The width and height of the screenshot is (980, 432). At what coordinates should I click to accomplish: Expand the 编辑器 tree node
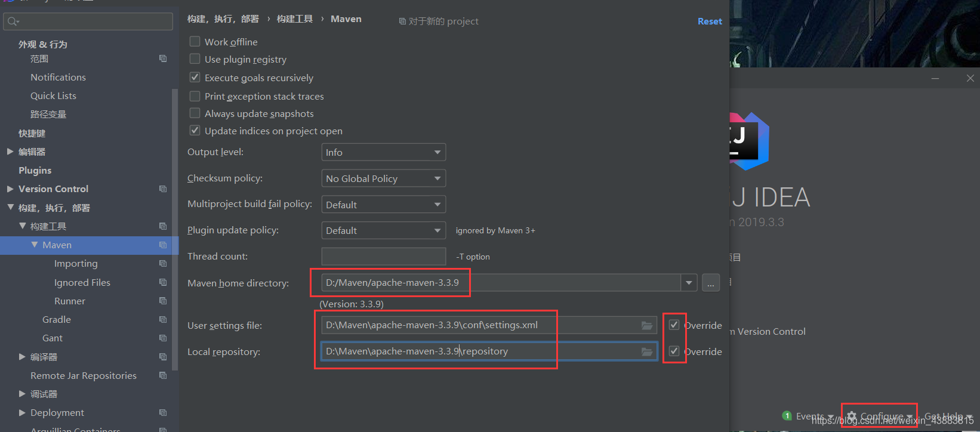pyautogui.click(x=10, y=152)
